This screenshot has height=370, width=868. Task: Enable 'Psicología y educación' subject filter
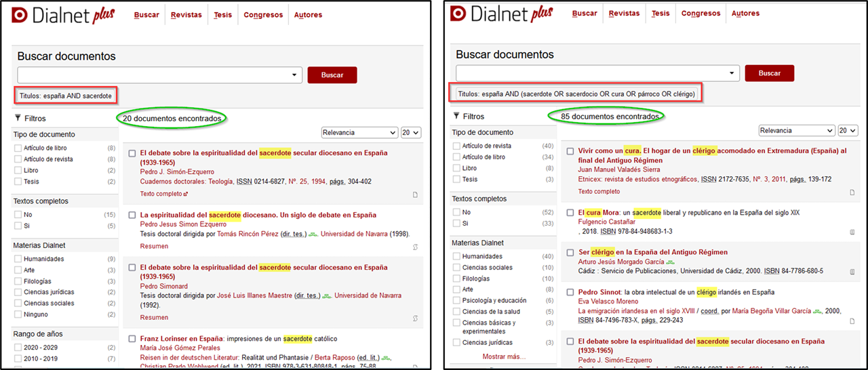click(456, 300)
